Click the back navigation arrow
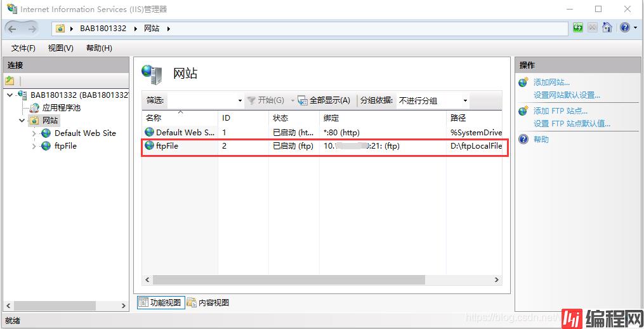The width and height of the screenshot is (644, 329). pyautogui.click(x=13, y=29)
